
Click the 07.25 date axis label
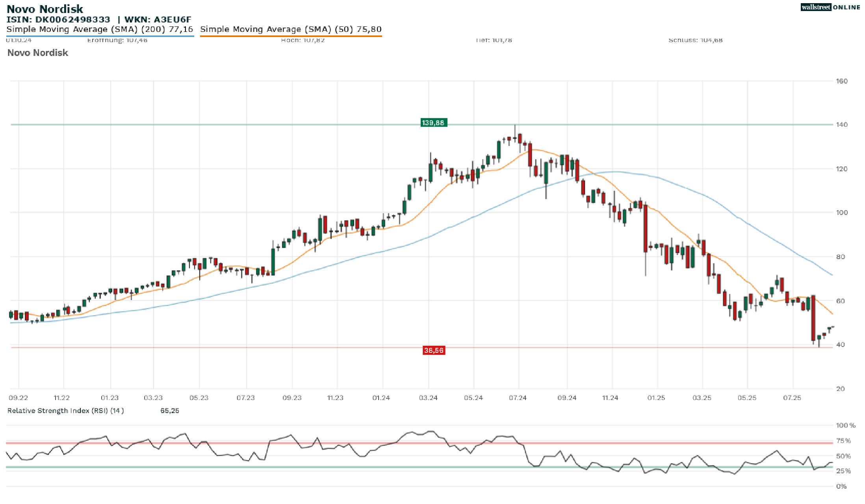tap(792, 398)
